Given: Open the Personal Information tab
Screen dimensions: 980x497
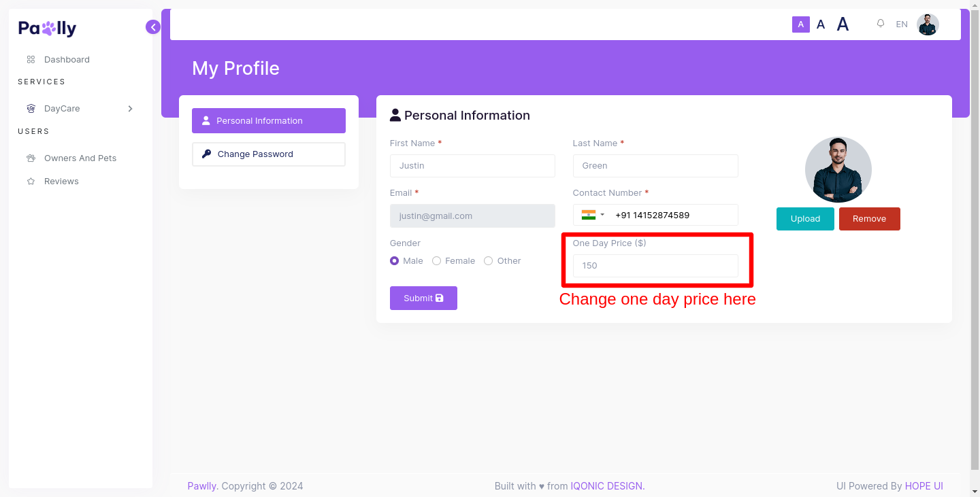Looking at the screenshot, I should 269,121.
